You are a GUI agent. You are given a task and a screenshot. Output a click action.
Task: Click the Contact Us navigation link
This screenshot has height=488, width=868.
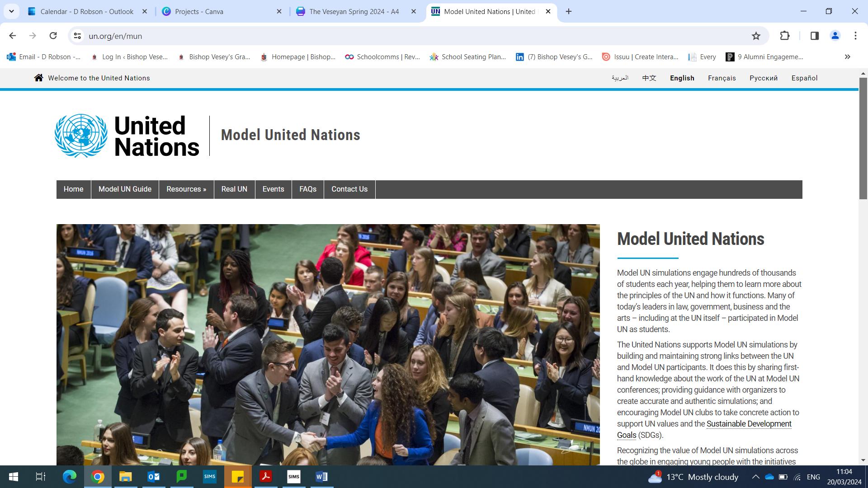349,189
